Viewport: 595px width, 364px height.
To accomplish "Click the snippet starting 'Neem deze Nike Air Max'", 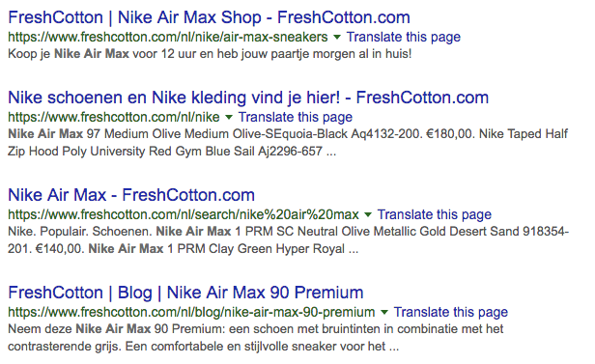I will (x=256, y=338).
